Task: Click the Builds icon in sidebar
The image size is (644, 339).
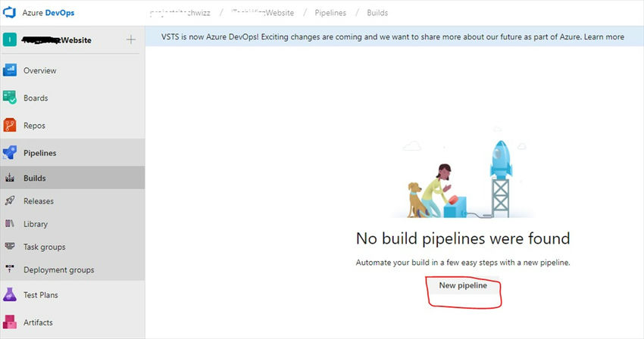Action: 9,178
